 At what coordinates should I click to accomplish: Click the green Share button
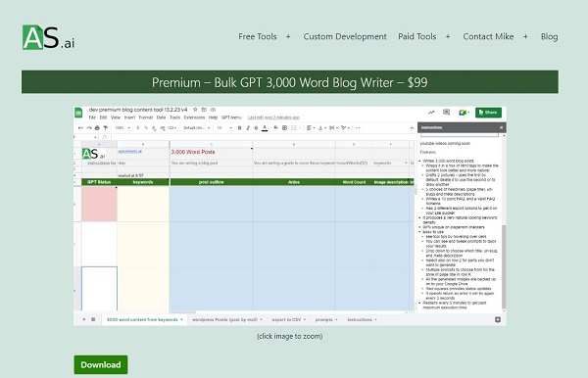click(488, 113)
